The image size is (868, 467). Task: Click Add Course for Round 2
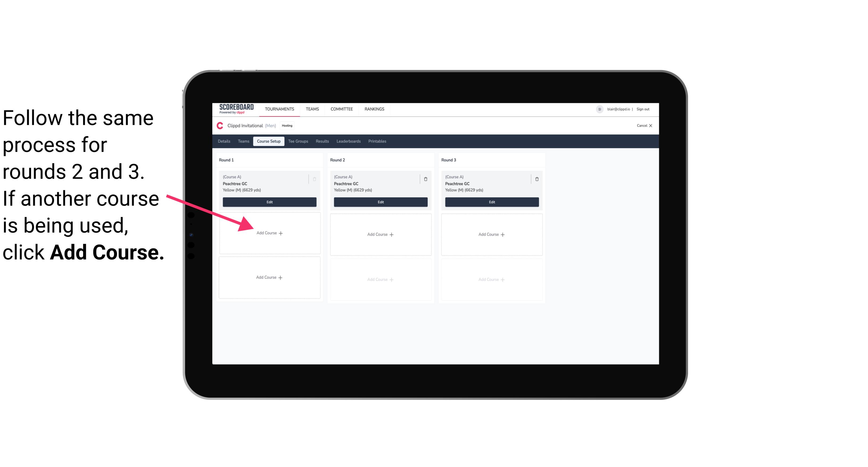(380, 234)
